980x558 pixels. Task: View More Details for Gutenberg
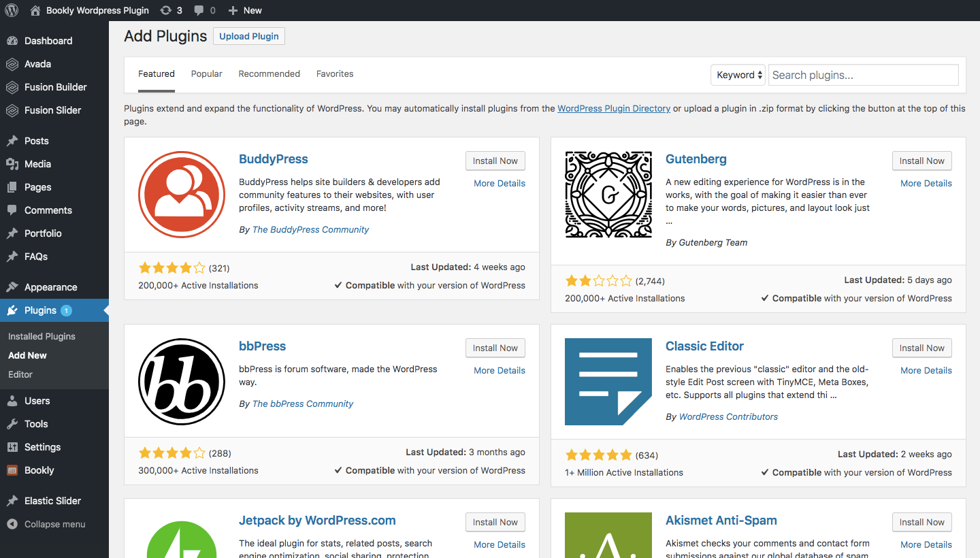926,183
